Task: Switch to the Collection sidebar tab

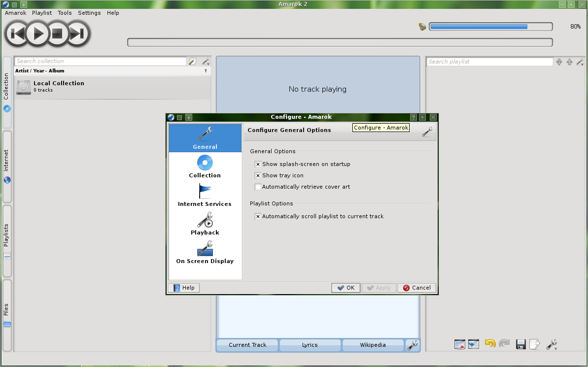Action: coord(7,92)
